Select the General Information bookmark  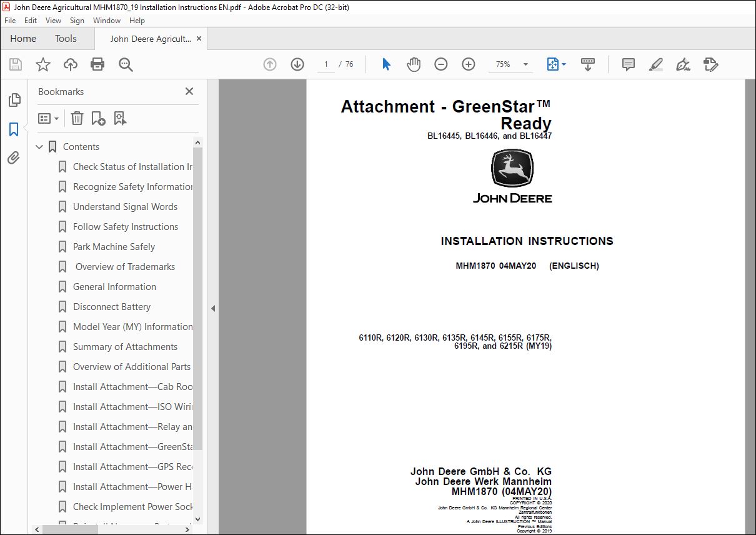tap(114, 287)
